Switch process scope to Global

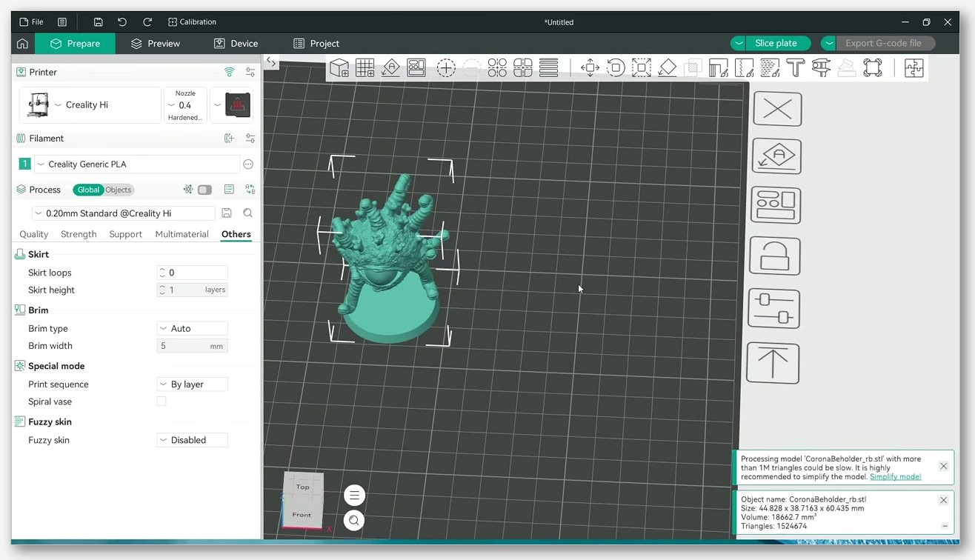88,190
